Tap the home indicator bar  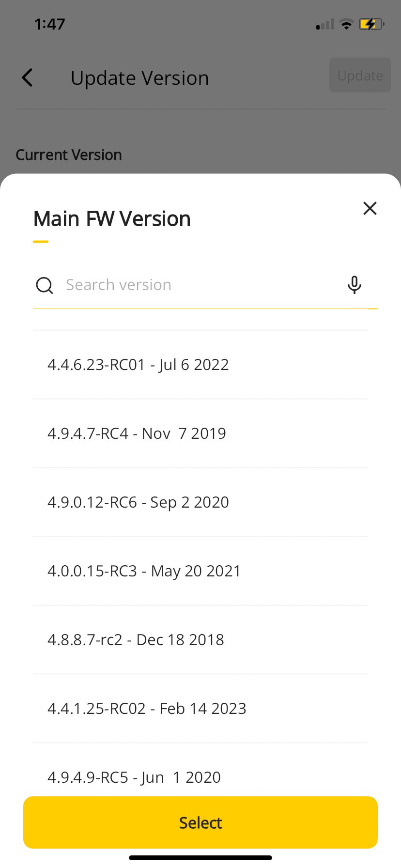click(200, 857)
